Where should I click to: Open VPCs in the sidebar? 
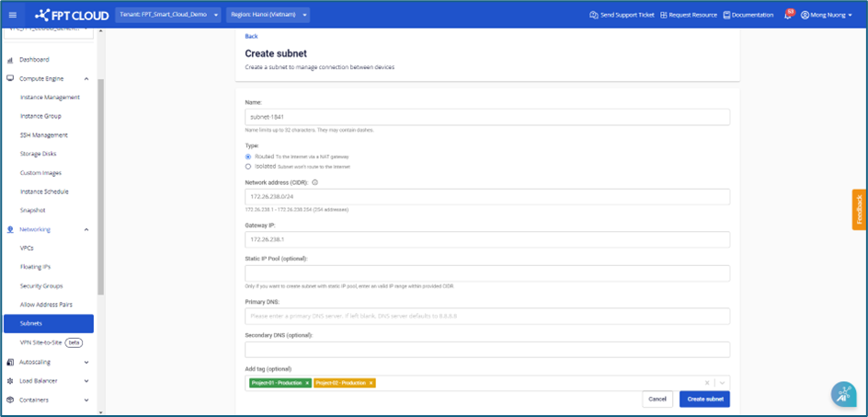click(27, 249)
